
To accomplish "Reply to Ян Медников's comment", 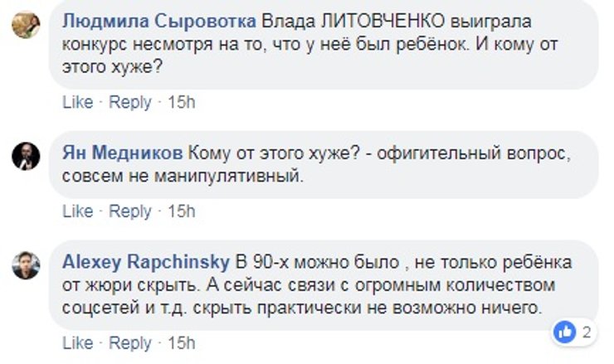I will 130,211.
